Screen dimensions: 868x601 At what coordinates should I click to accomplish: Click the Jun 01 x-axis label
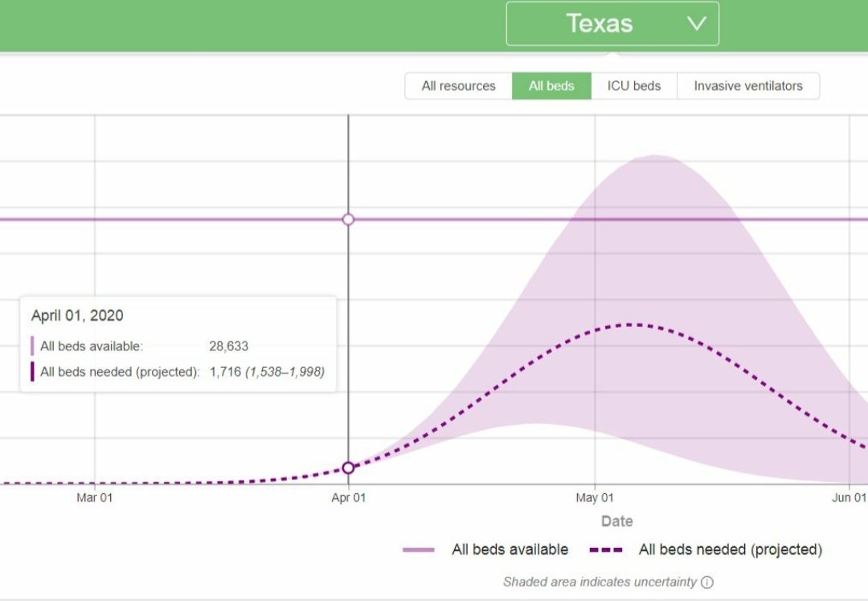pos(849,498)
